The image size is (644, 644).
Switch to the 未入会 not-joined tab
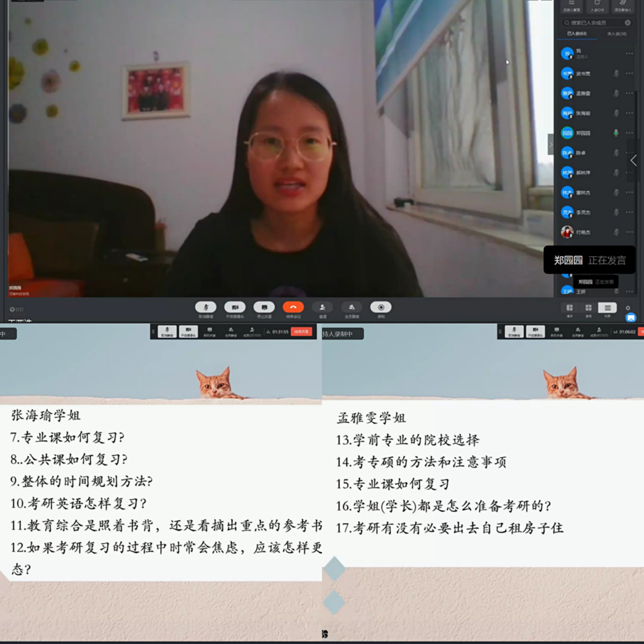click(617, 34)
